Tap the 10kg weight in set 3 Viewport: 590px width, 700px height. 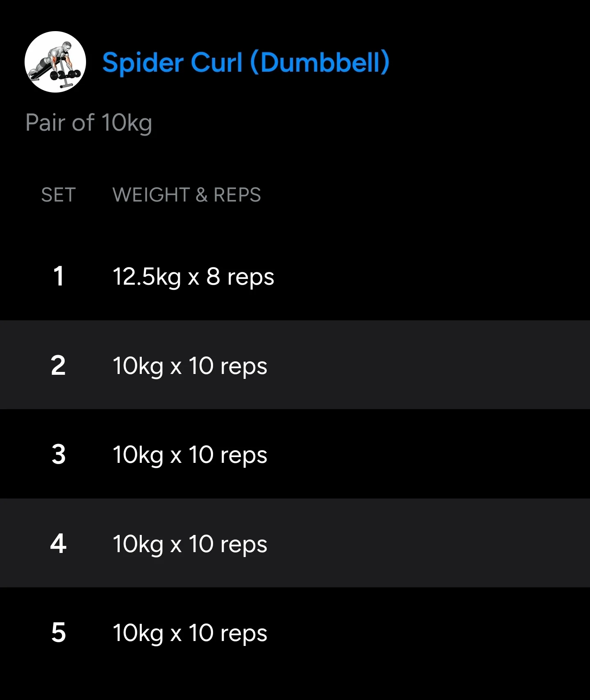click(x=138, y=455)
